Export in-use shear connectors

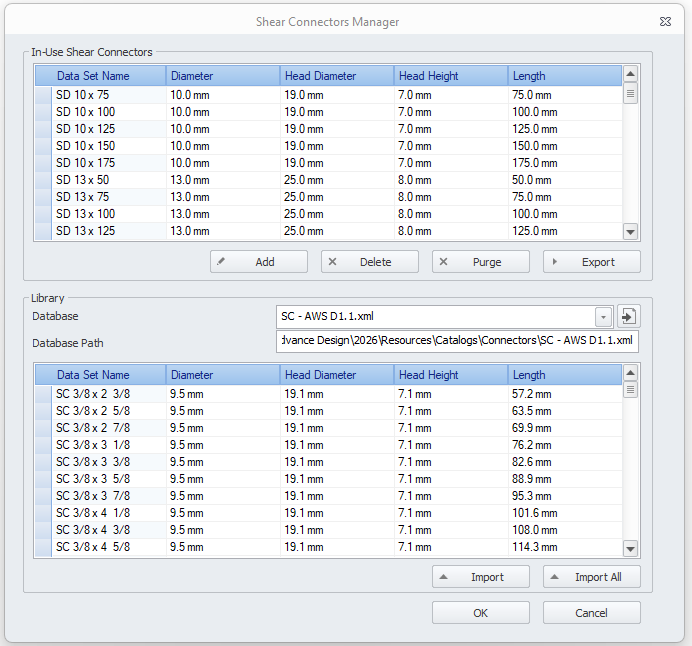[592, 262]
